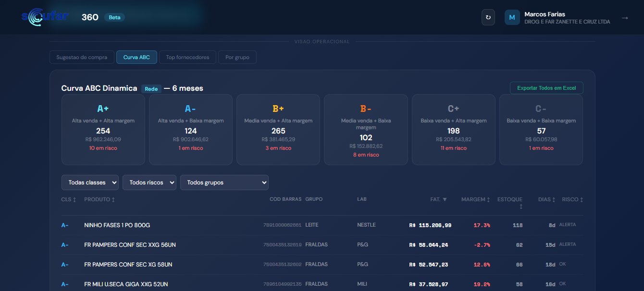
Task: Click product NINHO FASES 1 PO 800G
Action: (x=117, y=225)
